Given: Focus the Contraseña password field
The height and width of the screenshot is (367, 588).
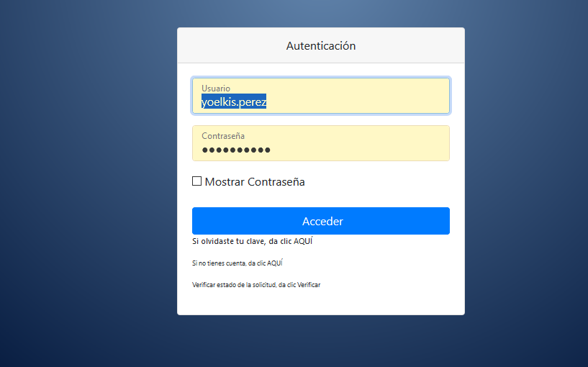Looking at the screenshot, I should [320, 143].
